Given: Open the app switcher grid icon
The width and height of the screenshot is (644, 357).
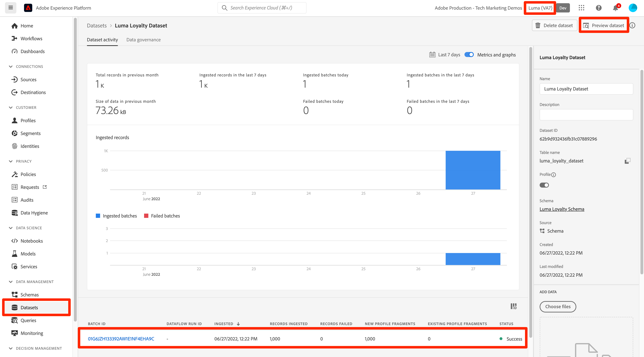Looking at the screenshot, I should pos(581,8).
